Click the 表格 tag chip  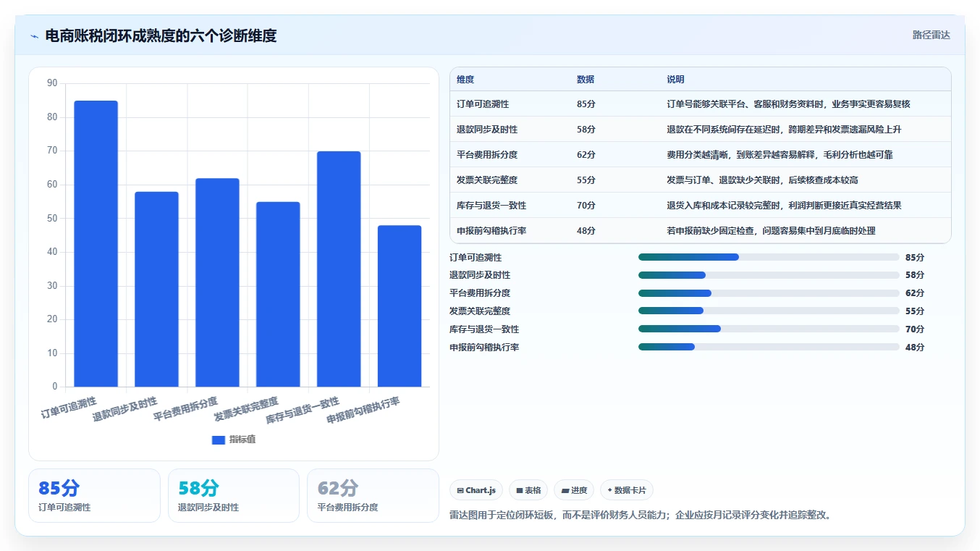pyautogui.click(x=528, y=490)
